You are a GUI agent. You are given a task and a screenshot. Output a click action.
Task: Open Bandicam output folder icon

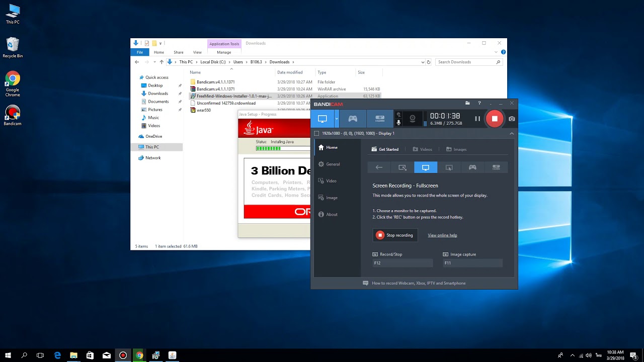[467, 103]
